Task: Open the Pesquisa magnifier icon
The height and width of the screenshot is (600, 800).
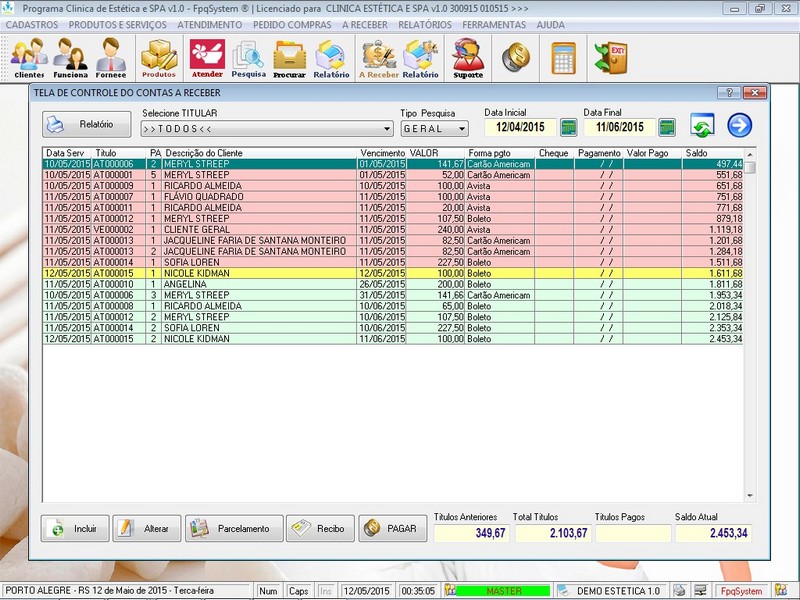Action: click(x=248, y=58)
